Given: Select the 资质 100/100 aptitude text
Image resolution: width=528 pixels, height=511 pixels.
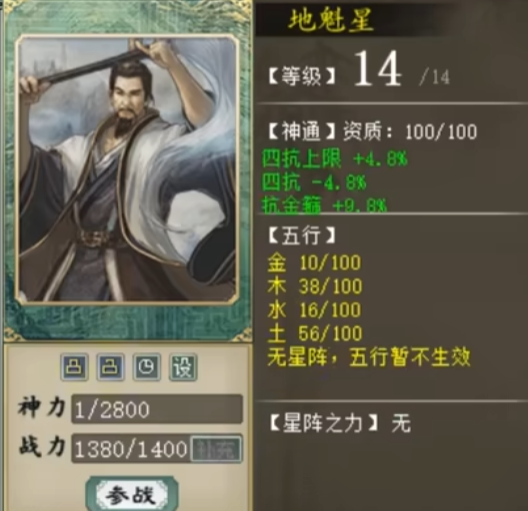Looking at the screenshot, I should (409, 132).
